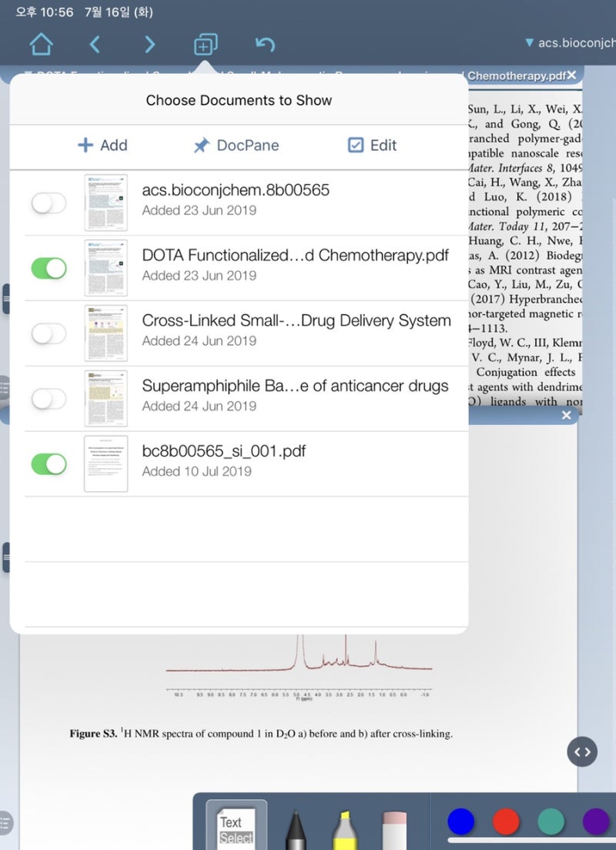Select the "bc8b00565_si_001.pdf" file name
The image size is (616, 850).
pyautogui.click(x=224, y=451)
